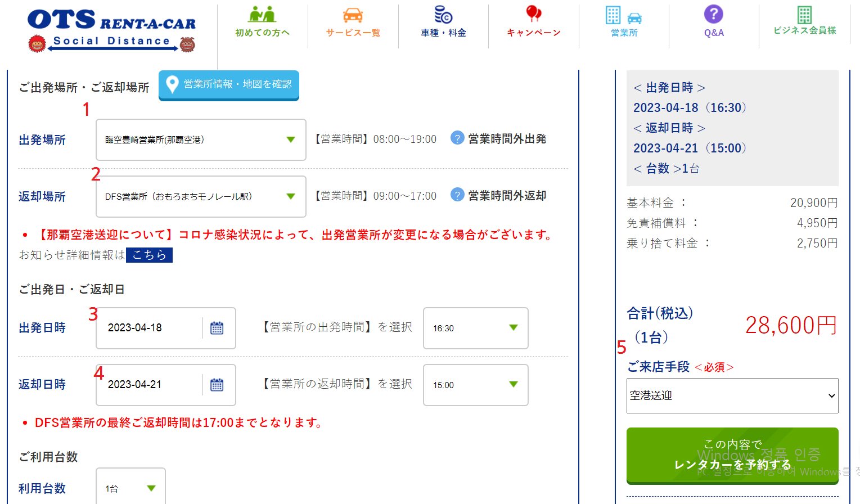Image resolution: width=860 pixels, height=504 pixels.
Task: Open calendar icon for 出発日時
Action: tap(217, 328)
